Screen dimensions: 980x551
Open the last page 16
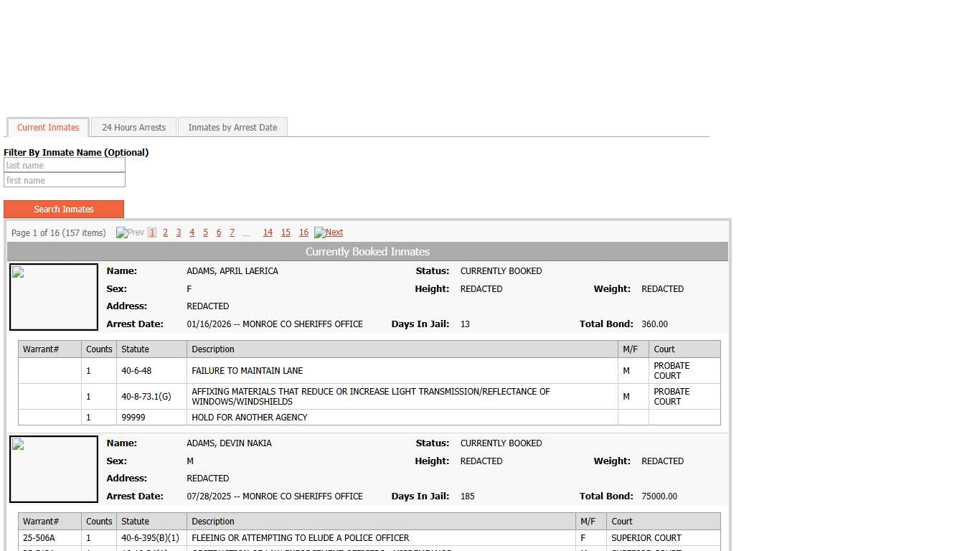tap(303, 232)
